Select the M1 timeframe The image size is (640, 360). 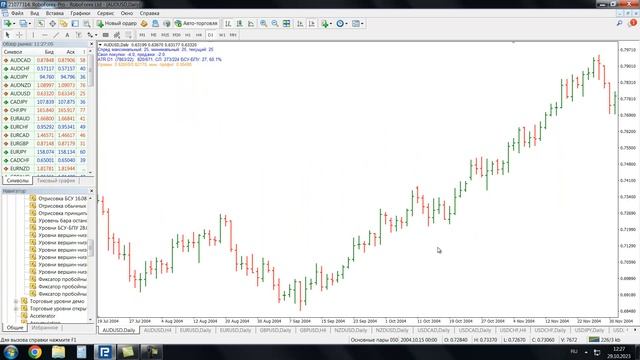[x=142, y=35]
